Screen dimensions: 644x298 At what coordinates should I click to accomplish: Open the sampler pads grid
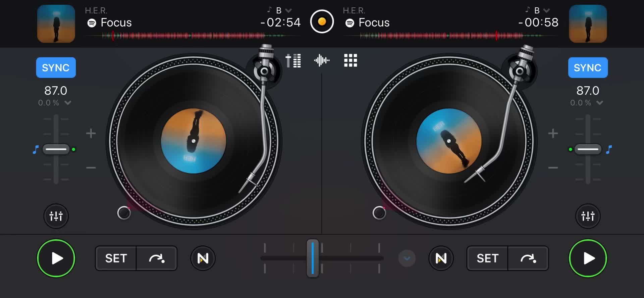(351, 60)
